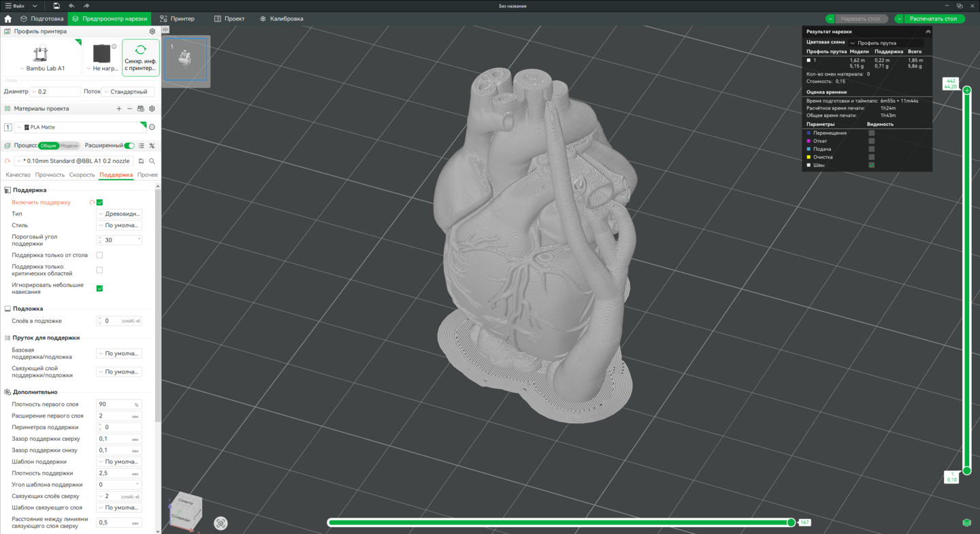
Task: Save the project with the floppy icon
Action: [x=56, y=6]
